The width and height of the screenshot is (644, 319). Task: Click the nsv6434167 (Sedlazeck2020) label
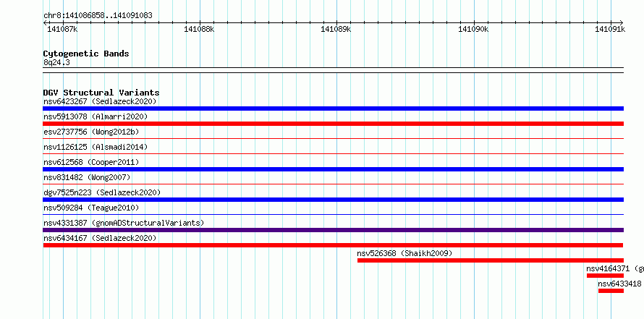coord(100,238)
